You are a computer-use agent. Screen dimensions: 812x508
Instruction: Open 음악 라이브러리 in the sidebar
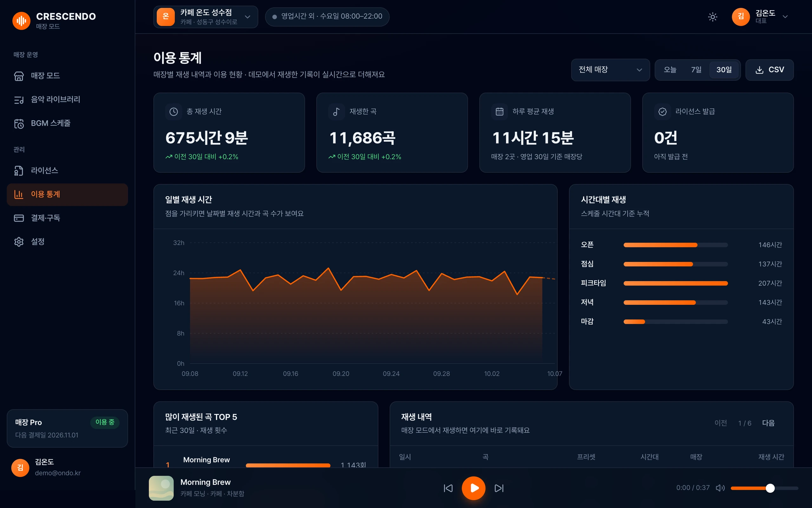[x=67, y=99]
